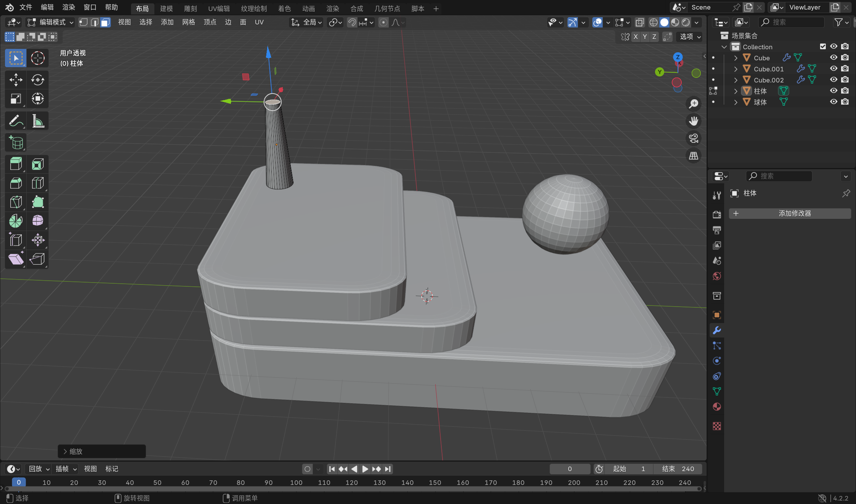Screen dimensions: 856x504
Task: Select the Move tool in toolbar
Action: click(16, 80)
